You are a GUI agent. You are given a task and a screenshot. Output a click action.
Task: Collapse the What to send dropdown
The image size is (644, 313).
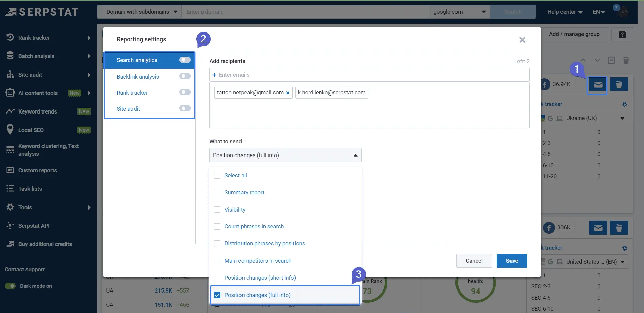(x=285, y=155)
